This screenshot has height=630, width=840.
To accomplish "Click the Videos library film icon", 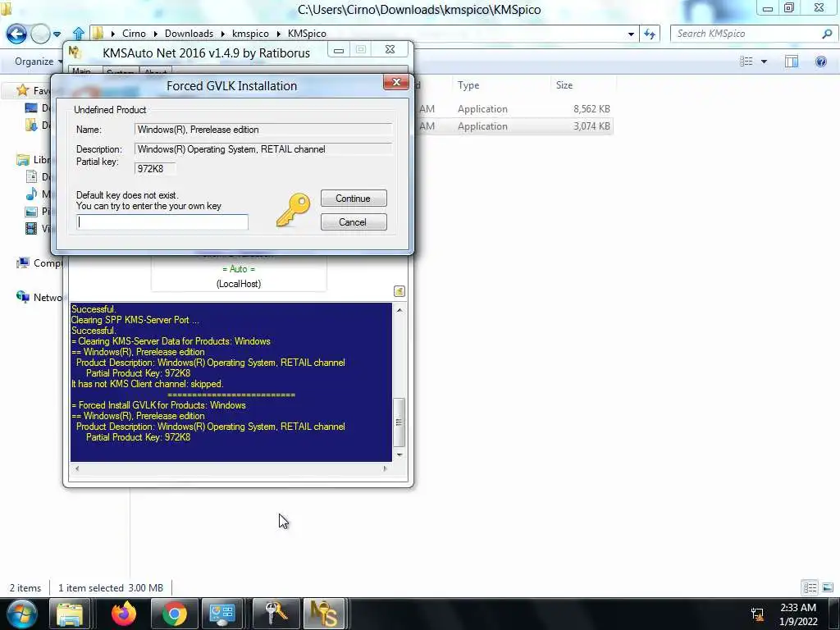I will (x=31, y=228).
